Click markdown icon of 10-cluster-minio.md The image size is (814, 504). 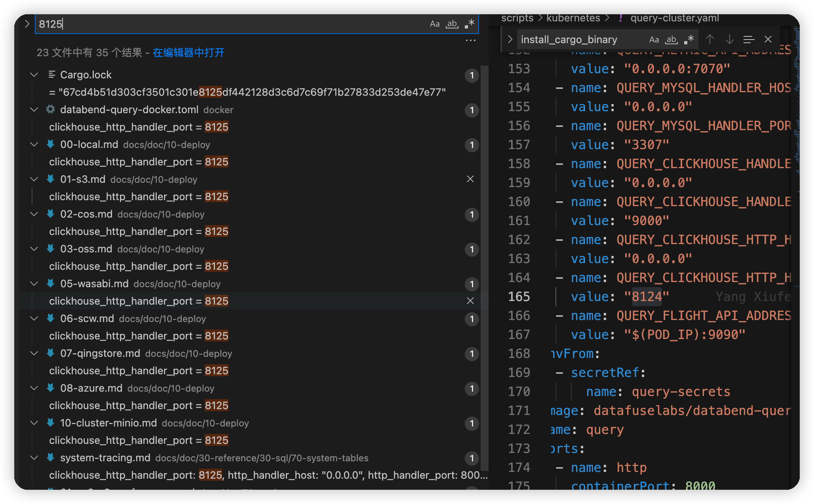pos(50,423)
